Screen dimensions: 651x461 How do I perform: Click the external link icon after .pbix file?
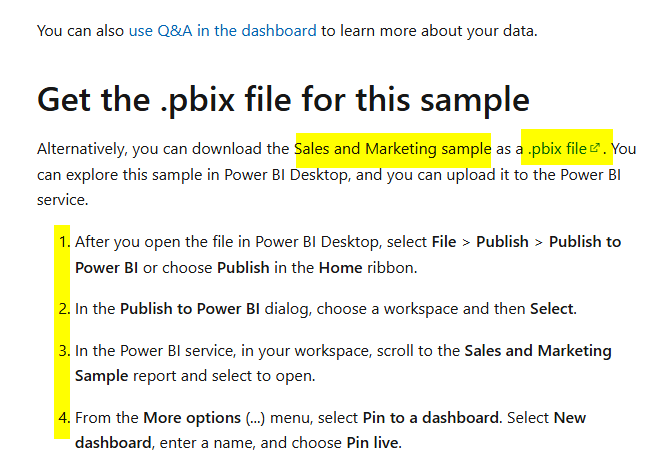pos(595,147)
